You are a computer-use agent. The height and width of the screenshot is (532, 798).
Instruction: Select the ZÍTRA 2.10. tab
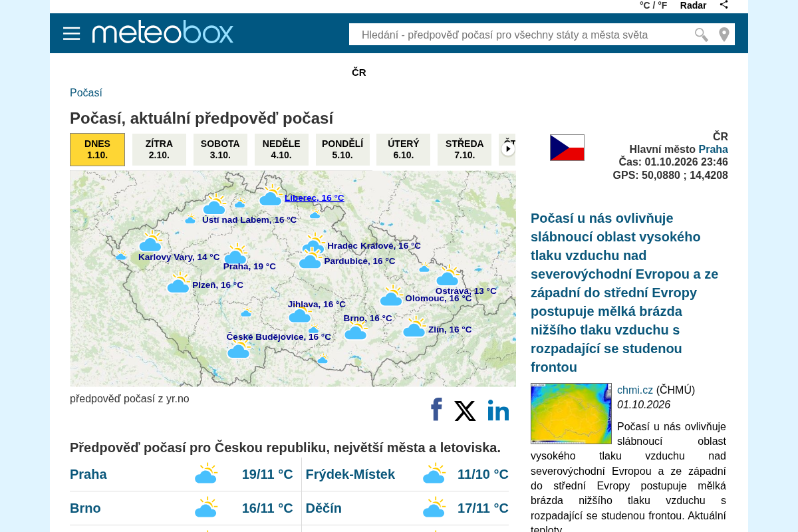click(159, 150)
